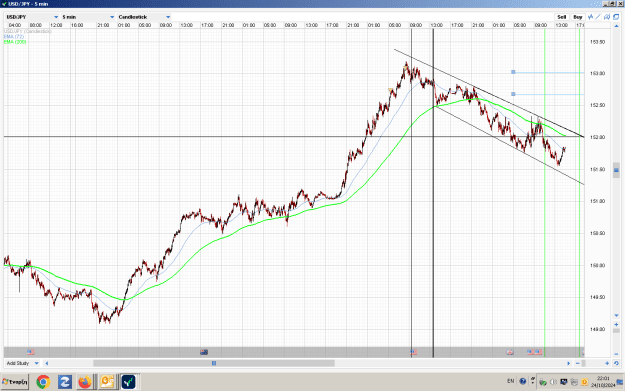625x391 pixels.
Task: Click the time zoom slider handle
Action: tap(583, 363)
